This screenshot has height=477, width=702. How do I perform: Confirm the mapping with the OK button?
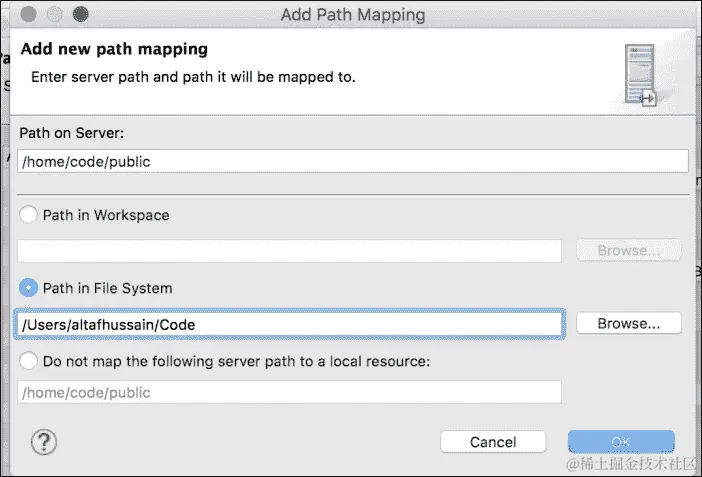point(621,442)
